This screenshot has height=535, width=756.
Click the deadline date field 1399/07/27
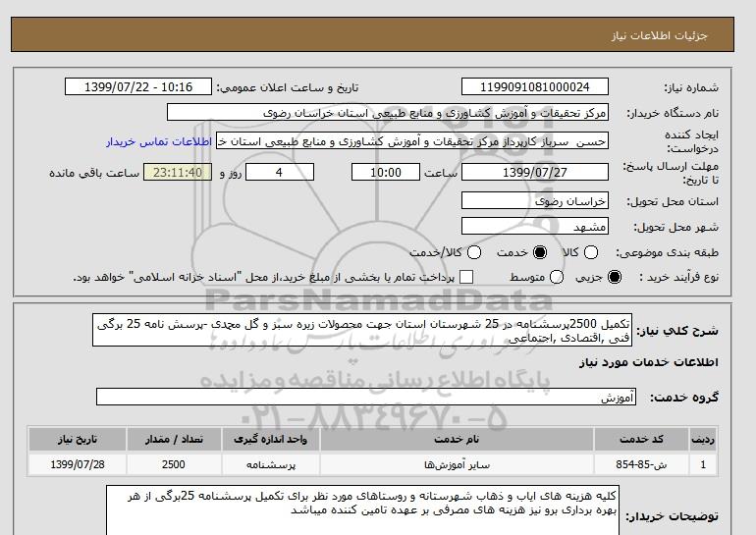point(535,172)
